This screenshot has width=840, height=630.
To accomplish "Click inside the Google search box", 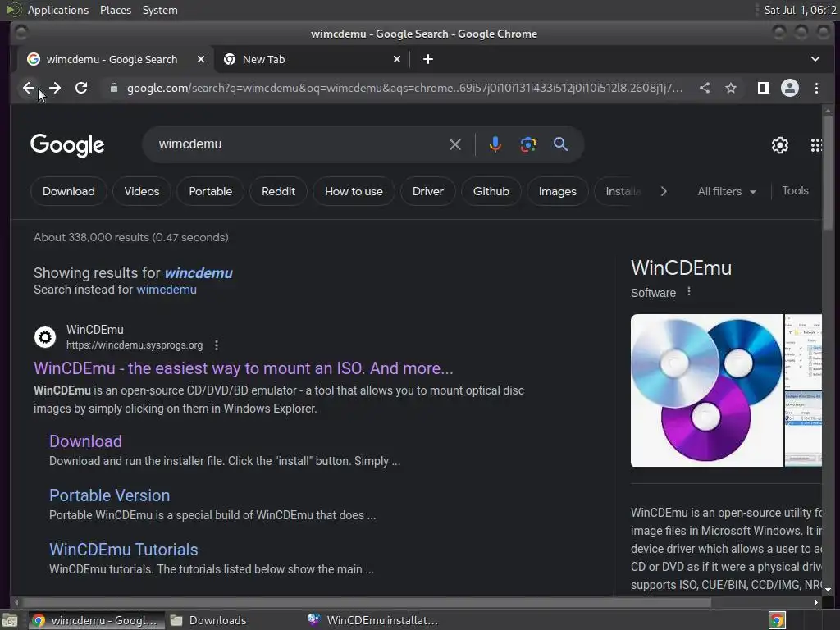I will pyautogui.click(x=300, y=144).
